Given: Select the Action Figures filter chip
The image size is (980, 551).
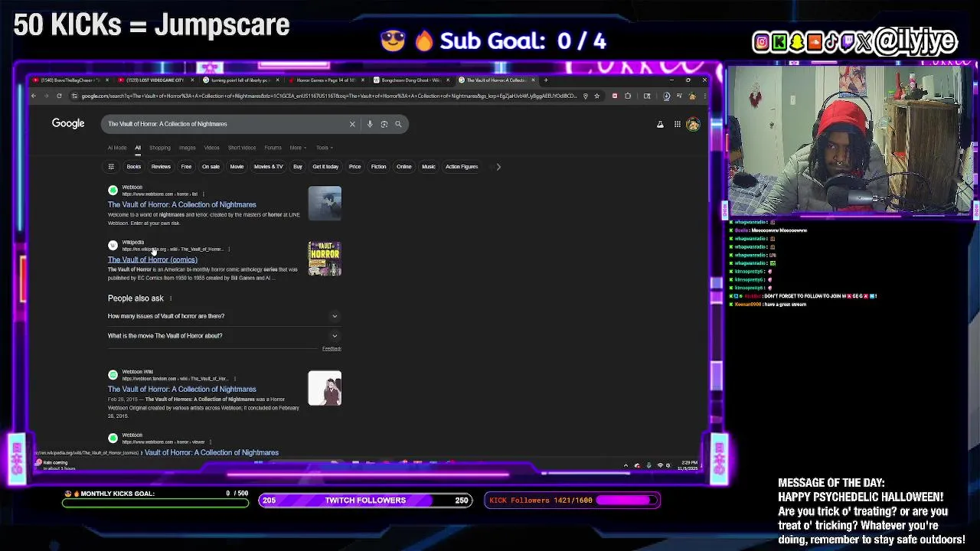Looking at the screenshot, I should [462, 166].
